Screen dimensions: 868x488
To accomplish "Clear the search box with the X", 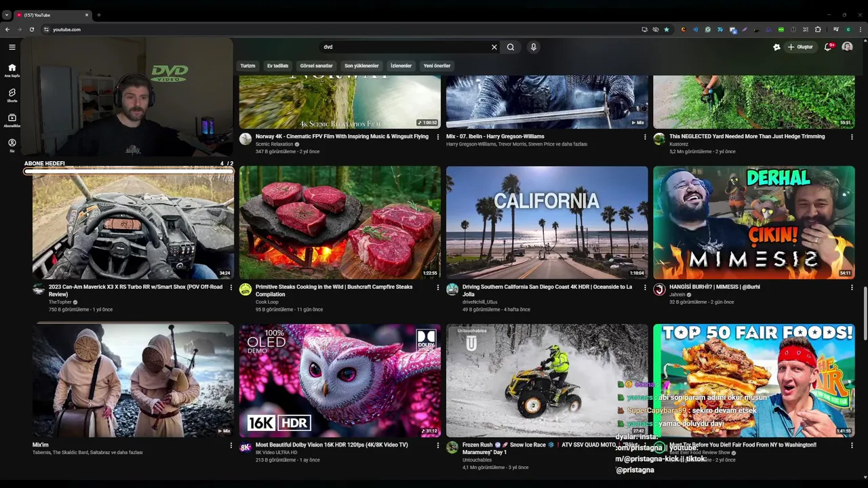I will pyautogui.click(x=494, y=47).
